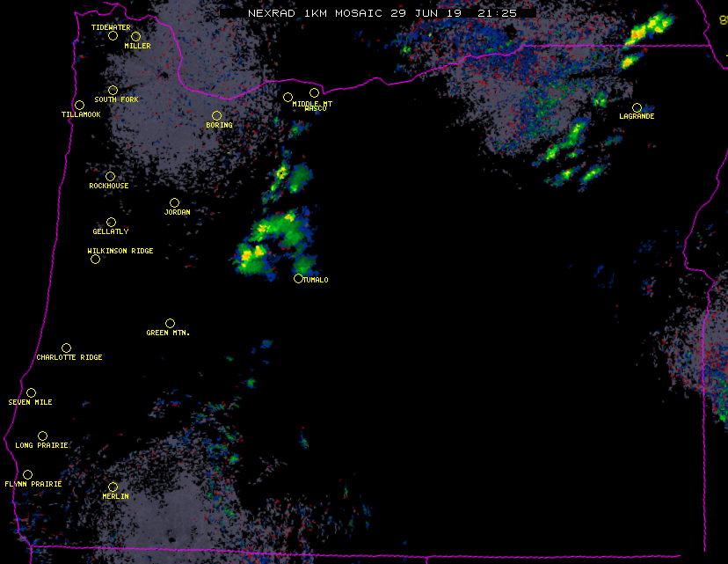Image resolution: width=728 pixels, height=564 pixels.
Task: Pick the Boring station circle marker
Action: point(216,115)
